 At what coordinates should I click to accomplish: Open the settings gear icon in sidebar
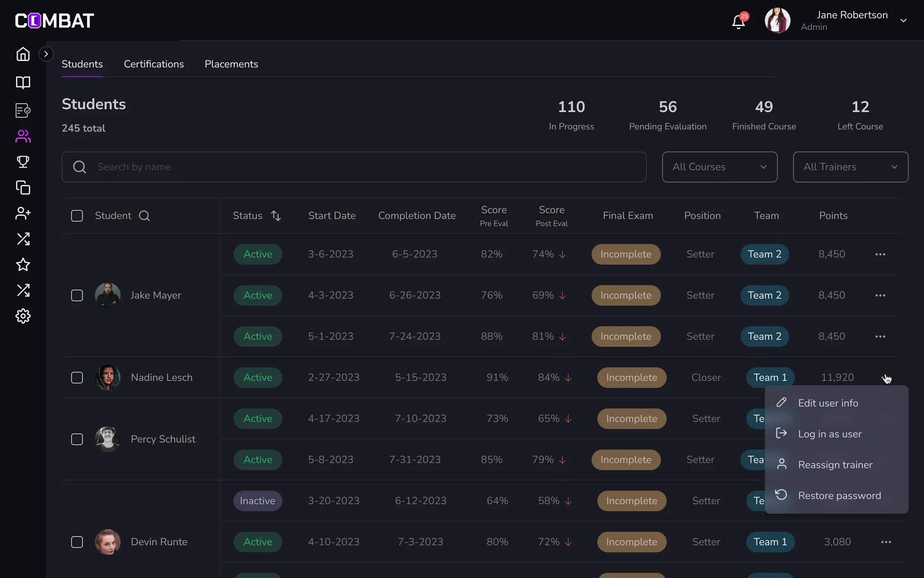pos(23,316)
